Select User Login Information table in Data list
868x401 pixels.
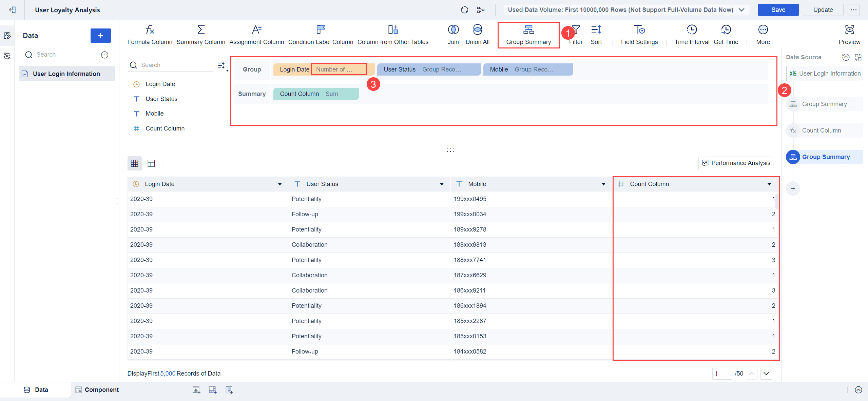tap(67, 74)
